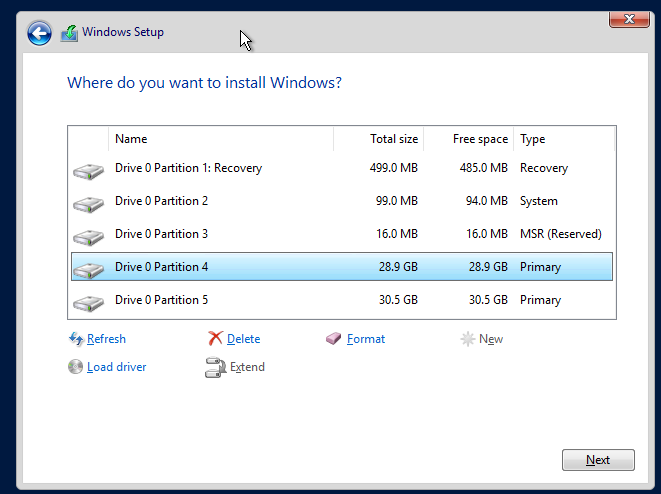Click the Recovery type cell
661x494 pixels.
544,168
